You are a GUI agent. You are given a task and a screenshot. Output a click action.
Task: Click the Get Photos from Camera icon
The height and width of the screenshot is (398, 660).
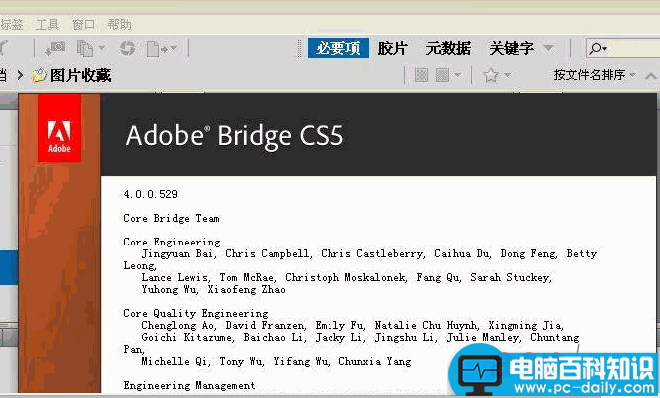click(x=55, y=48)
